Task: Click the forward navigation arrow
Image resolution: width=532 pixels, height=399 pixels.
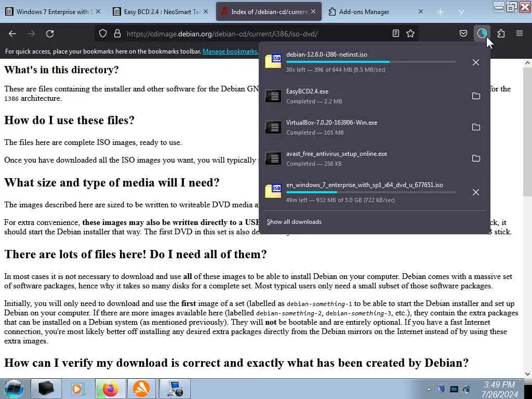Action: 31,34
